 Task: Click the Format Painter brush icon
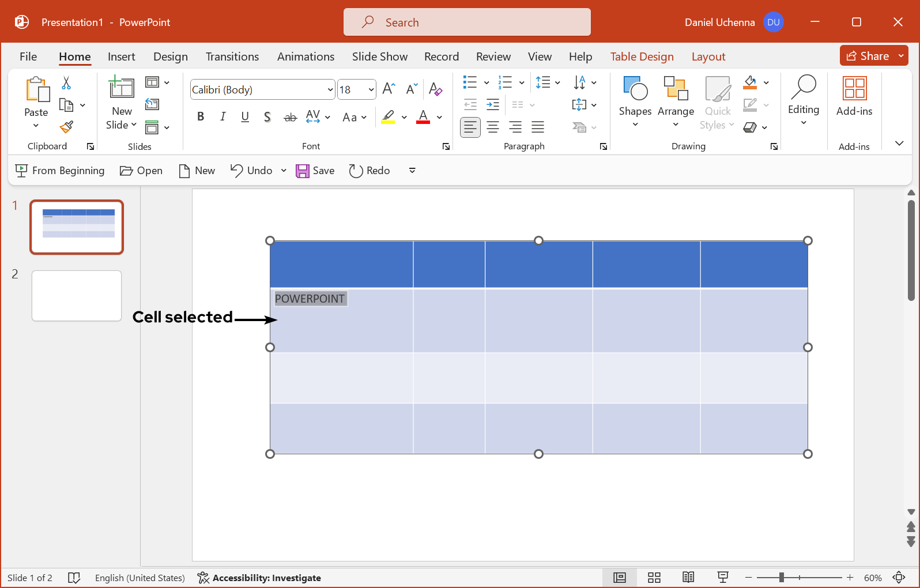point(67,127)
